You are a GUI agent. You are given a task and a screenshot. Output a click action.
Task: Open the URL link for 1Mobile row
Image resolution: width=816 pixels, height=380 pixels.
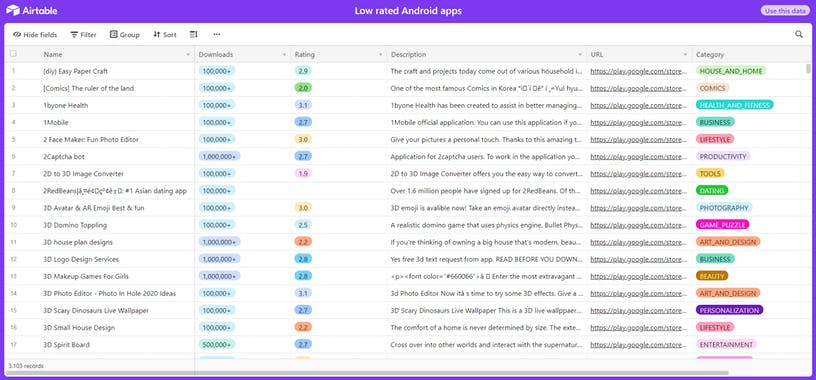[639, 122]
